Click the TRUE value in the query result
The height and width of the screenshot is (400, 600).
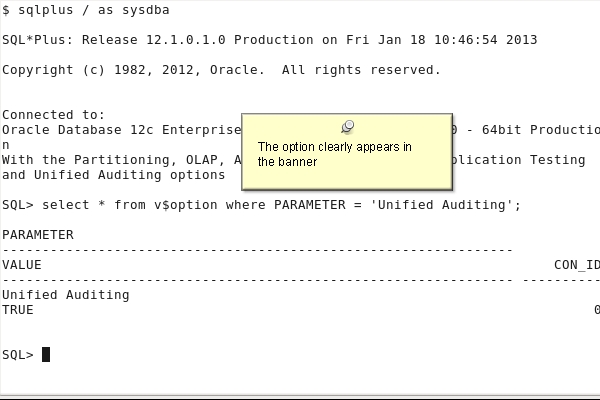[18, 310]
